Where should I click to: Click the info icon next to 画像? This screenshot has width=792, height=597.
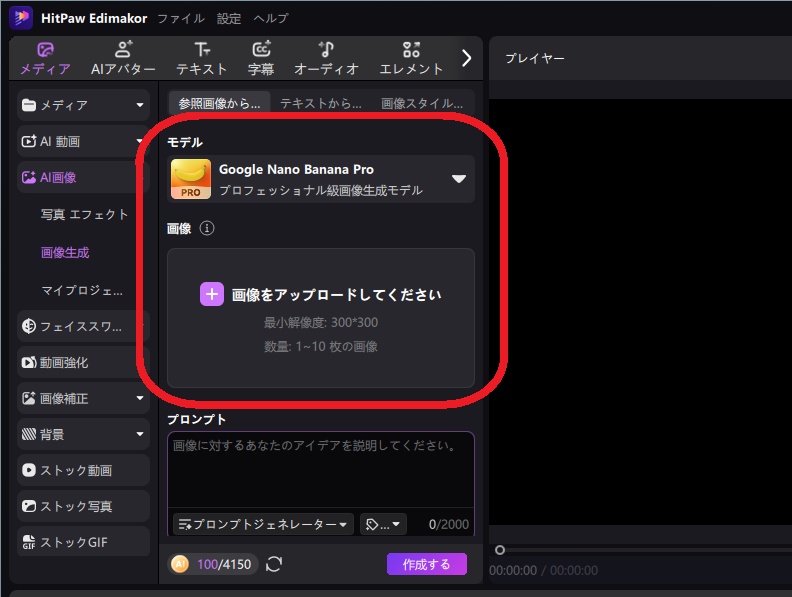coord(207,228)
